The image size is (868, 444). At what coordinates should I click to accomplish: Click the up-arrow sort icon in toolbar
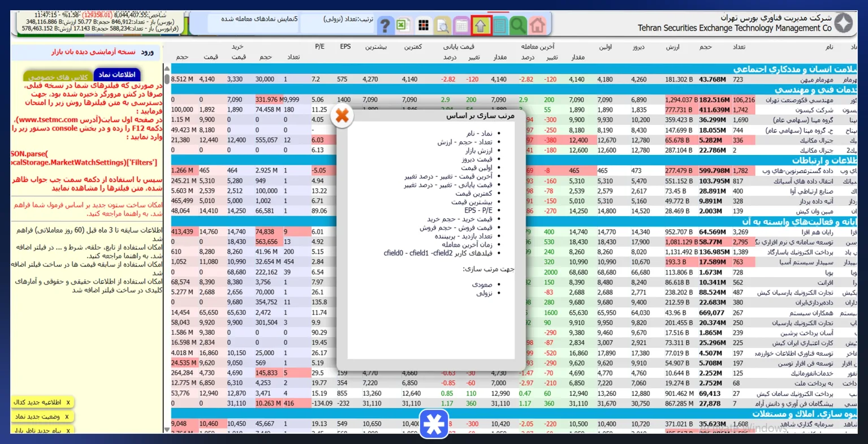(481, 25)
